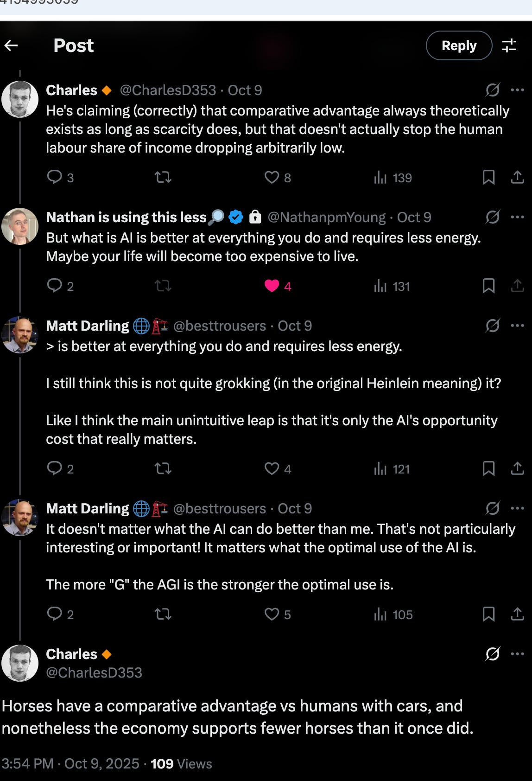The image size is (532, 781).
Task: Open @NathanpmYoung handle link
Action: click(x=326, y=218)
